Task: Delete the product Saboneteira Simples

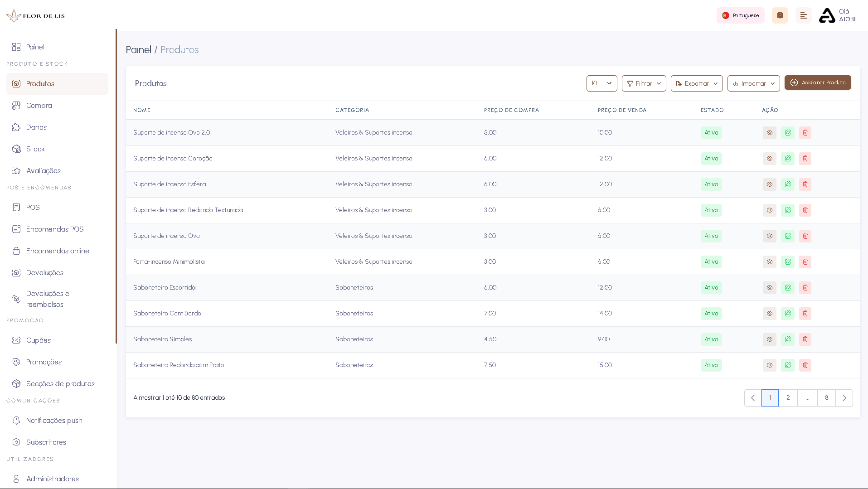Action: click(805, 339)
